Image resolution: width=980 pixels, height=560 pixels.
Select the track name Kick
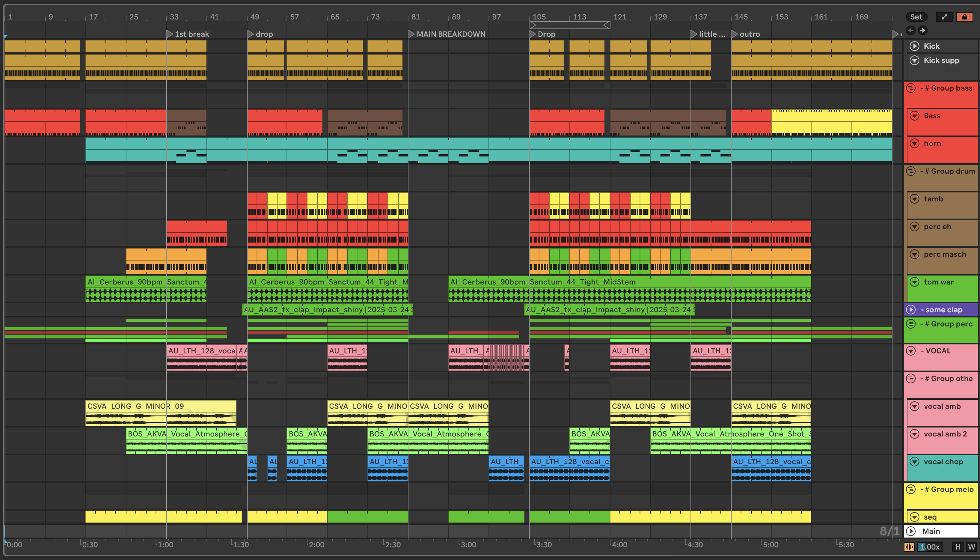coord(932,46)
